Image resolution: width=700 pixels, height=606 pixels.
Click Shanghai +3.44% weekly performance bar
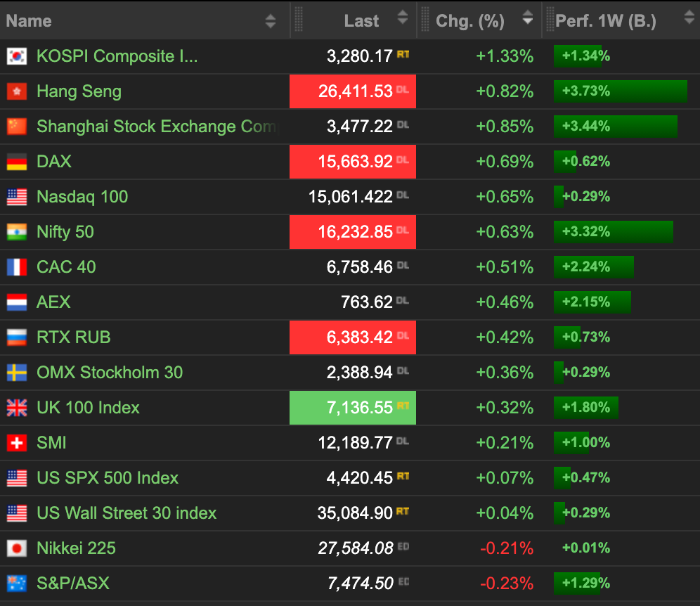[x=616, y=127]
